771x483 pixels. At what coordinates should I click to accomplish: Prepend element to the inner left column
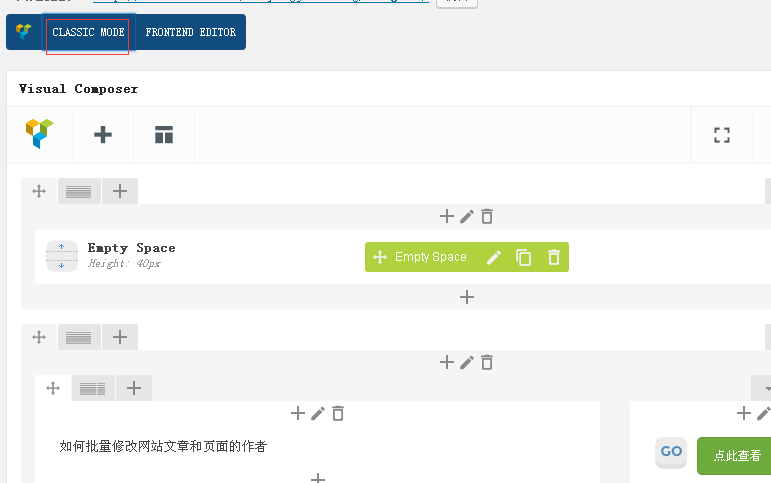tap(297, 413)
